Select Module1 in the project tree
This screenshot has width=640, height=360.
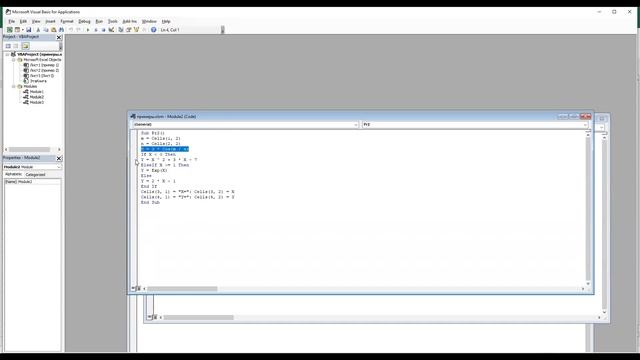click(36, 92)
